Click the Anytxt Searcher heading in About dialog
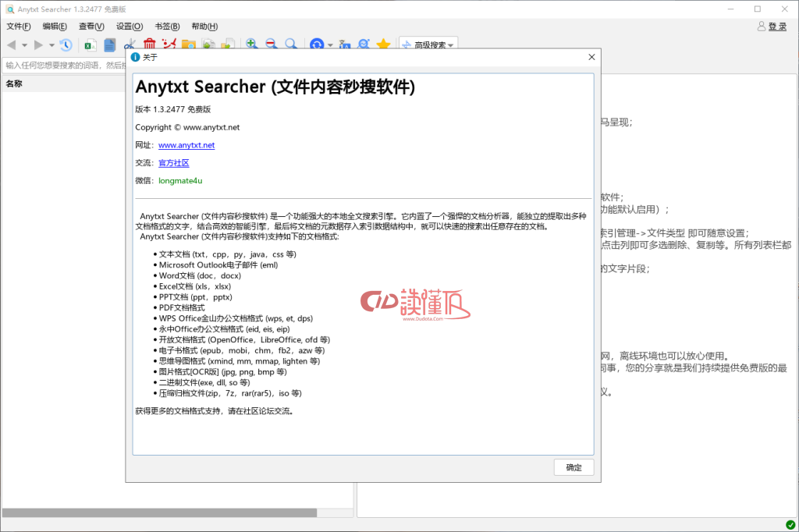 point(275,87)
